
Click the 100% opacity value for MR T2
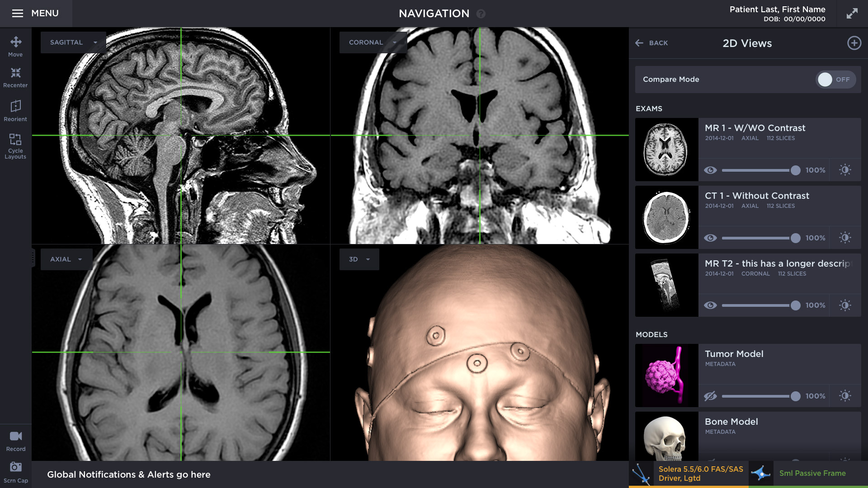click(x=815, y=305)
